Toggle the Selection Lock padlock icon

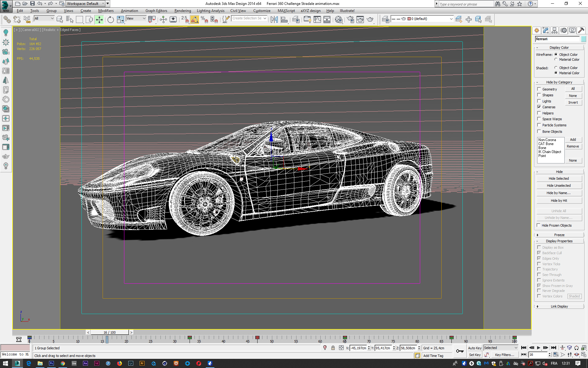333,348
